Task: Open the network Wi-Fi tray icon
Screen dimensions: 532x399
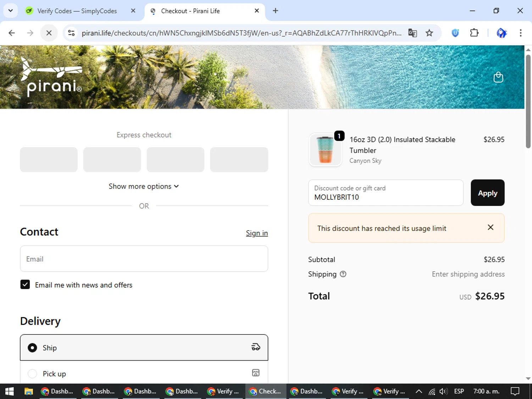Action: 432,391
